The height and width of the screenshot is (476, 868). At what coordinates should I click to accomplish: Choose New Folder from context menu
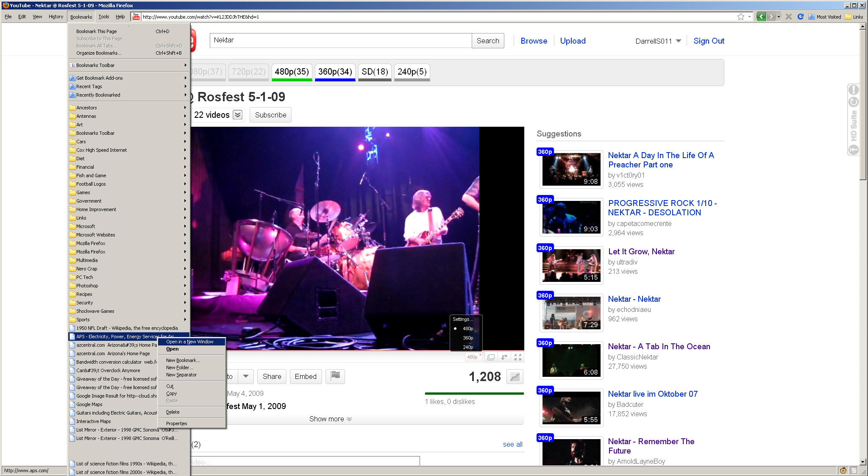tap(191, 367)
